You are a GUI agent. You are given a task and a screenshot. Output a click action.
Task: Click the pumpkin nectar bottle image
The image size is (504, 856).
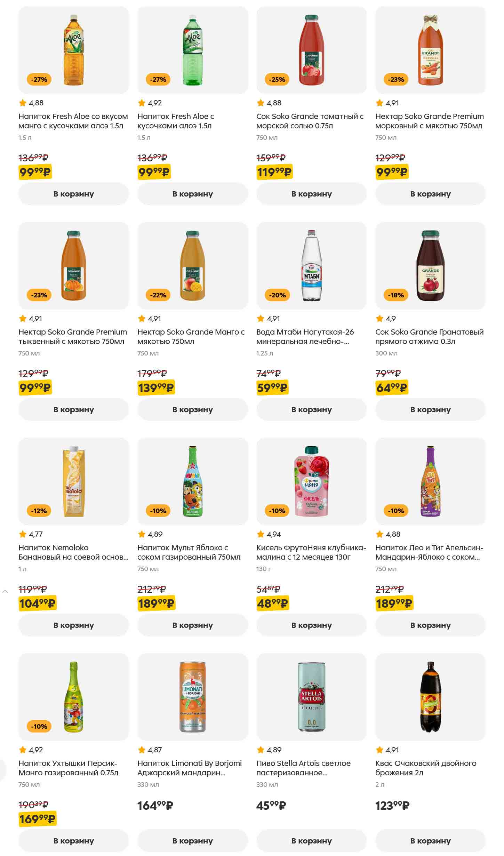[x=73, y=265]
